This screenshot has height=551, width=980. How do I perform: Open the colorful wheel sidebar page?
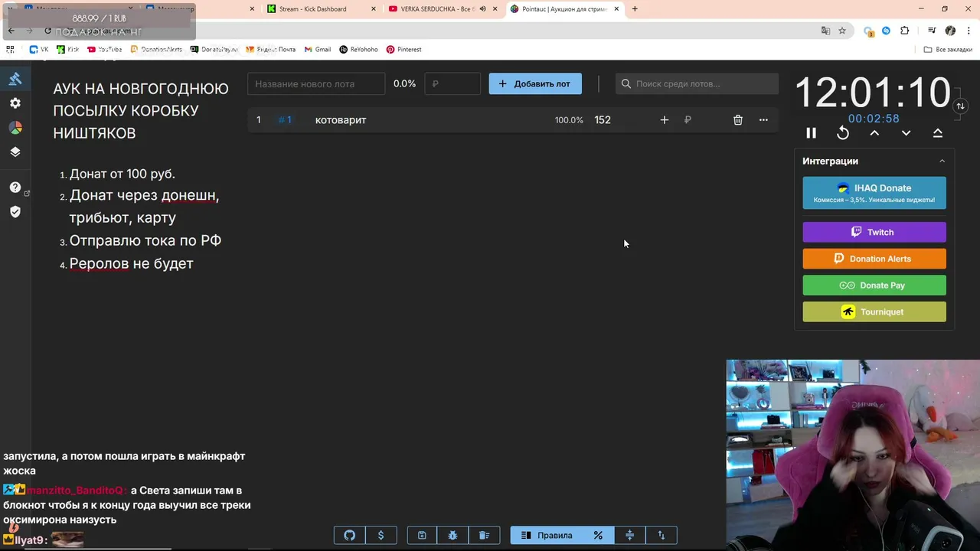[15, 128]
